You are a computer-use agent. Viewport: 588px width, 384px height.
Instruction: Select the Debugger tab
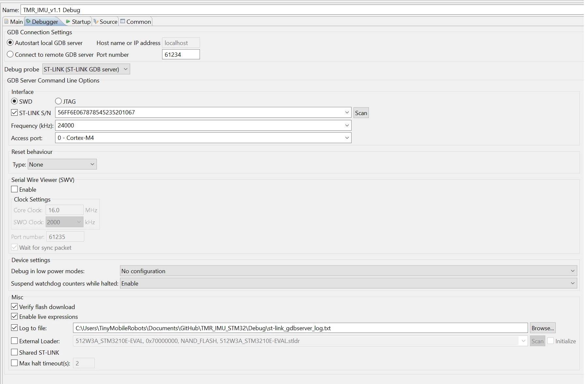tap(42, 22)
